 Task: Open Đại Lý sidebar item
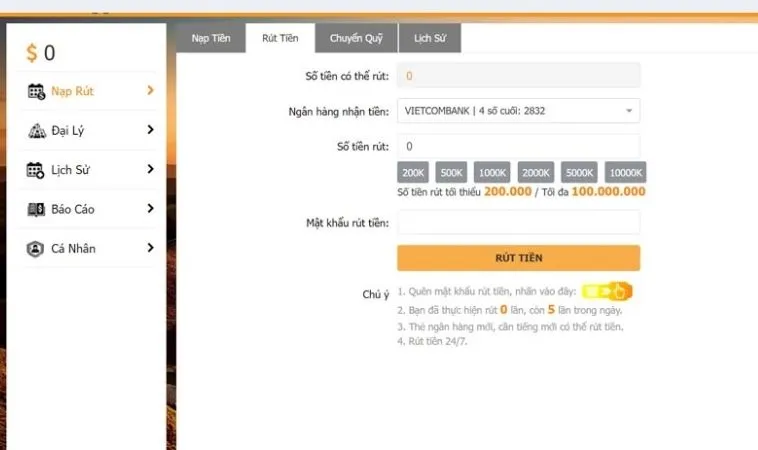[x=90, y=131]
